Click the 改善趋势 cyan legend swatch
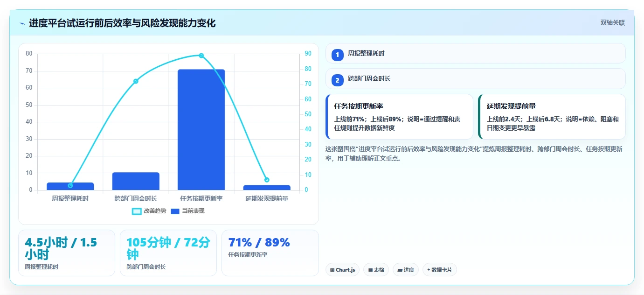The height and width of the screenshot is (295, 644). (x=137, y=211)
